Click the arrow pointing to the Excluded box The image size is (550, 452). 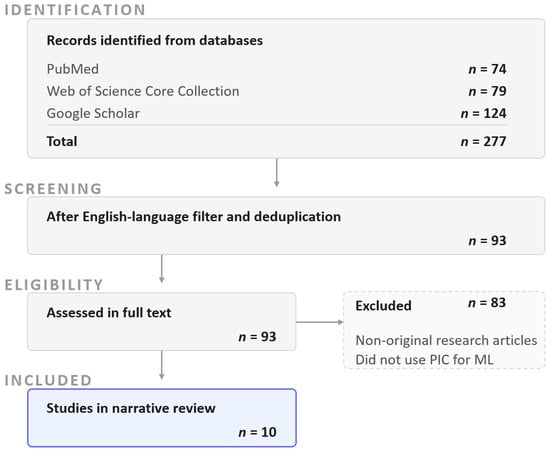tap(320, 322)
